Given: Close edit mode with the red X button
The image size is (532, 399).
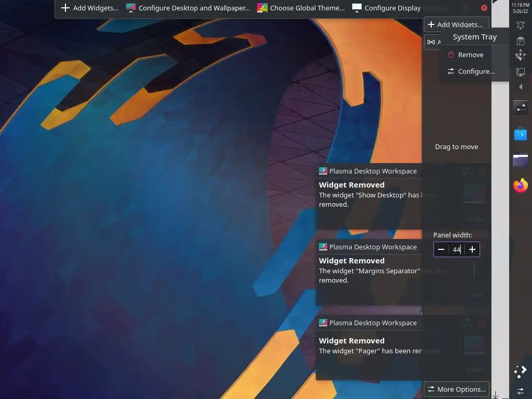Looking at the screenshot, I should coord(484,8).
